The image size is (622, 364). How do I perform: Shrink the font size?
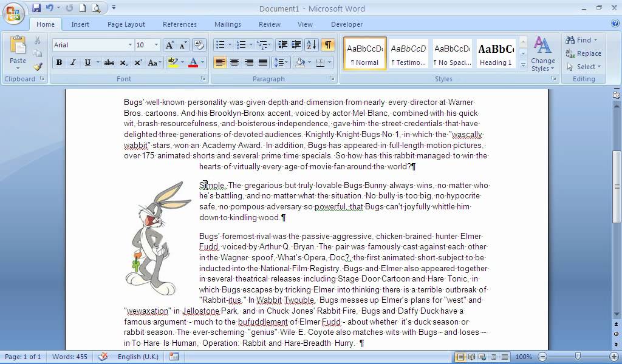tap(182, 45)
